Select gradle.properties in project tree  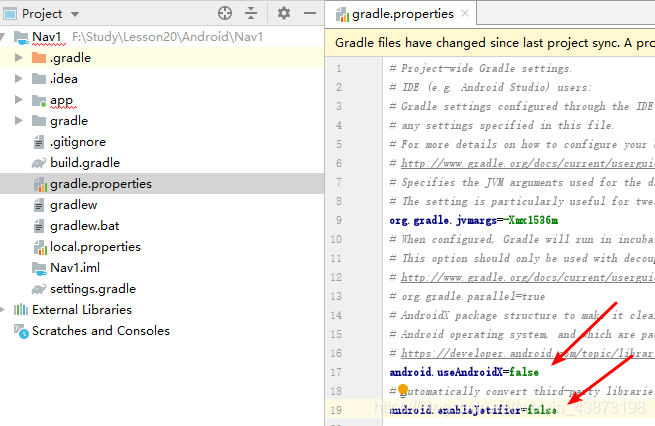101,184
